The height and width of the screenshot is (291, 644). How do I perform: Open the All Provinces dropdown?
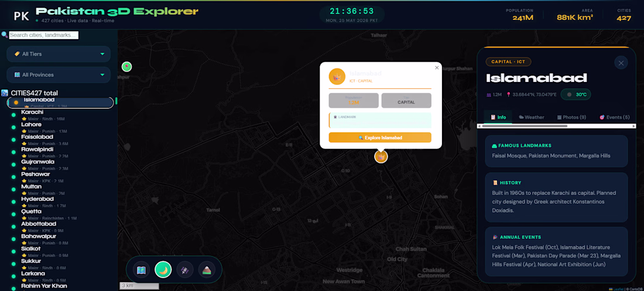(59, 75)
